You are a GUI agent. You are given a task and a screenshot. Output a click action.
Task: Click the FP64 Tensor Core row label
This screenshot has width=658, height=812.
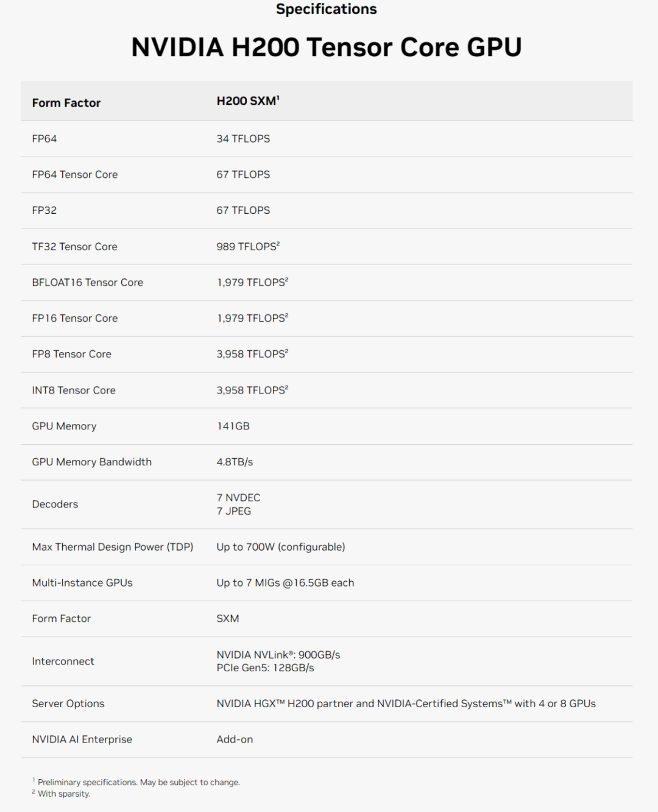[75, 175]
